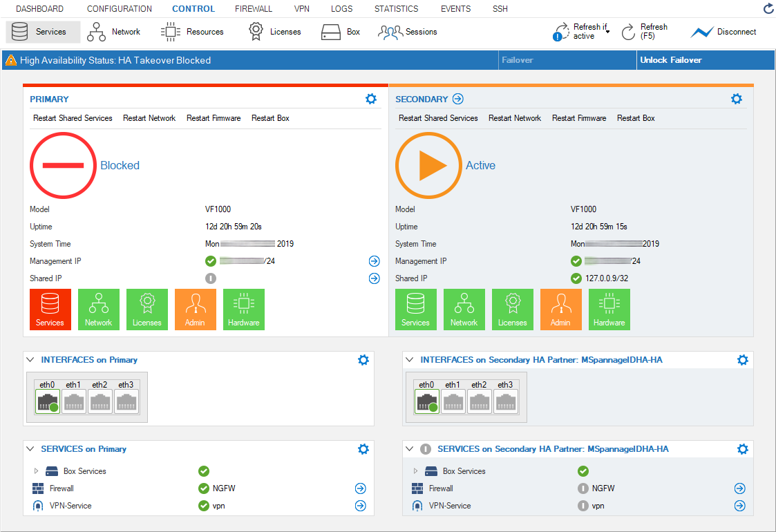776x532 pixels.
Task: Click the Disconnect button
Action: tap(723, 32)
